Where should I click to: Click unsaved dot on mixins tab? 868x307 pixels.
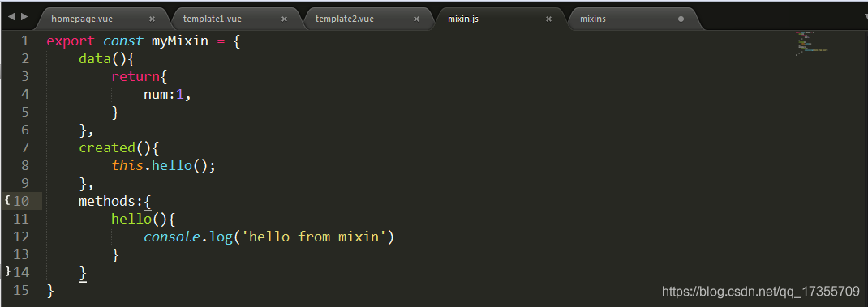[x=681, y=19]
